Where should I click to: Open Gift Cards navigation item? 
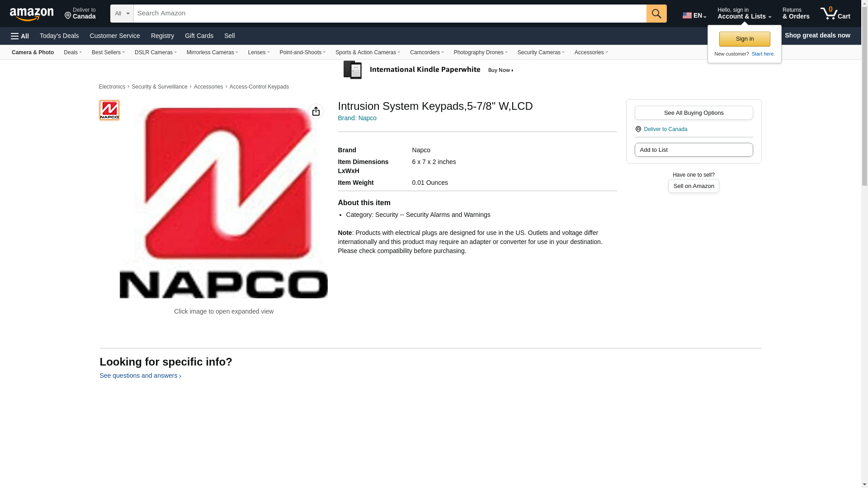coord(199,36)
